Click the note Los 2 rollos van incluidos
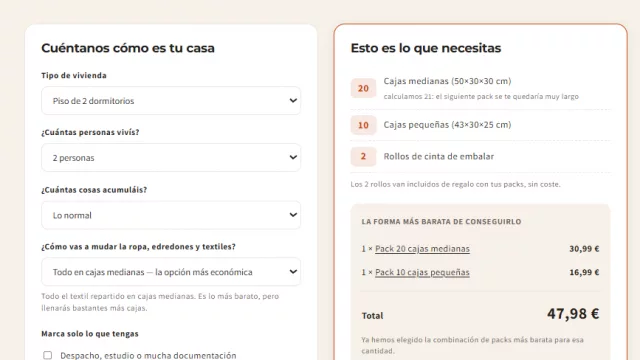 (456, 184)
